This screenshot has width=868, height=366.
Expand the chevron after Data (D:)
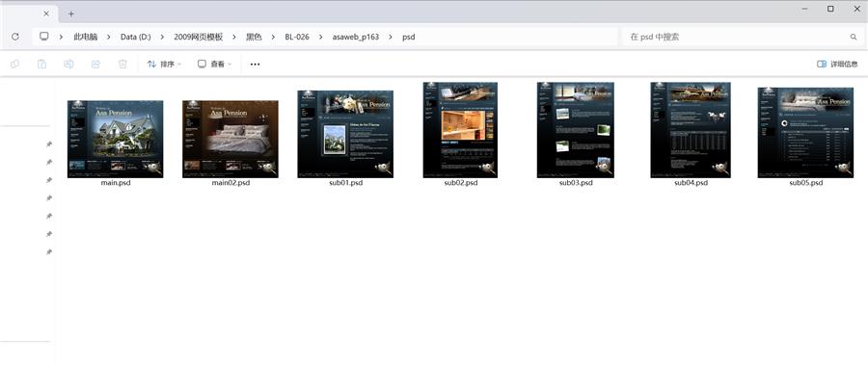click(162, 37)
